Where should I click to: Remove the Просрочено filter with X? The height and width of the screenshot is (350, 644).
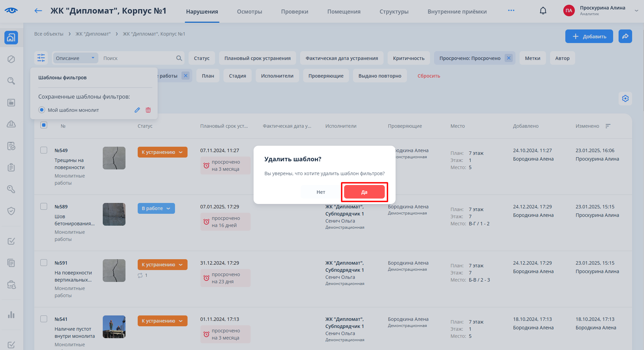click(508, 58)
